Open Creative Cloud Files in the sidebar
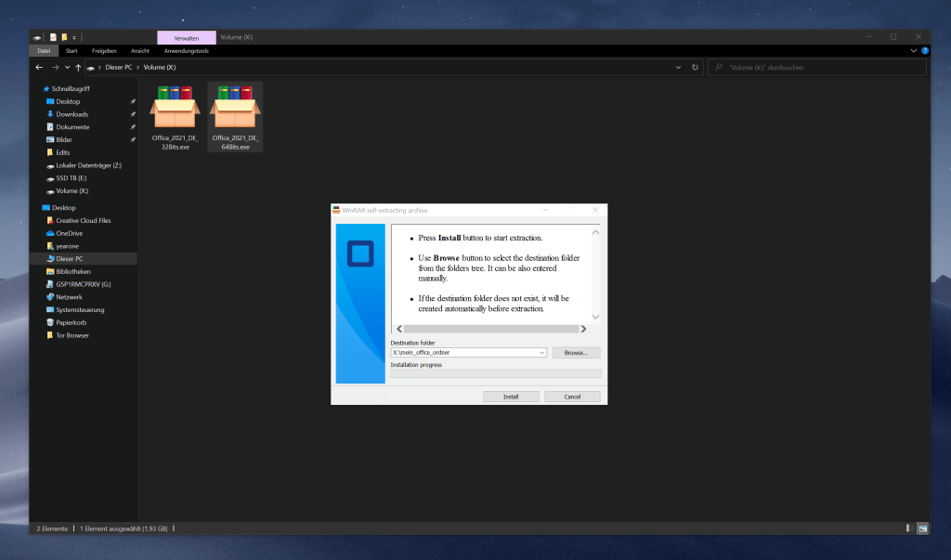The image size is (951, 560). [x=83, y=220]
